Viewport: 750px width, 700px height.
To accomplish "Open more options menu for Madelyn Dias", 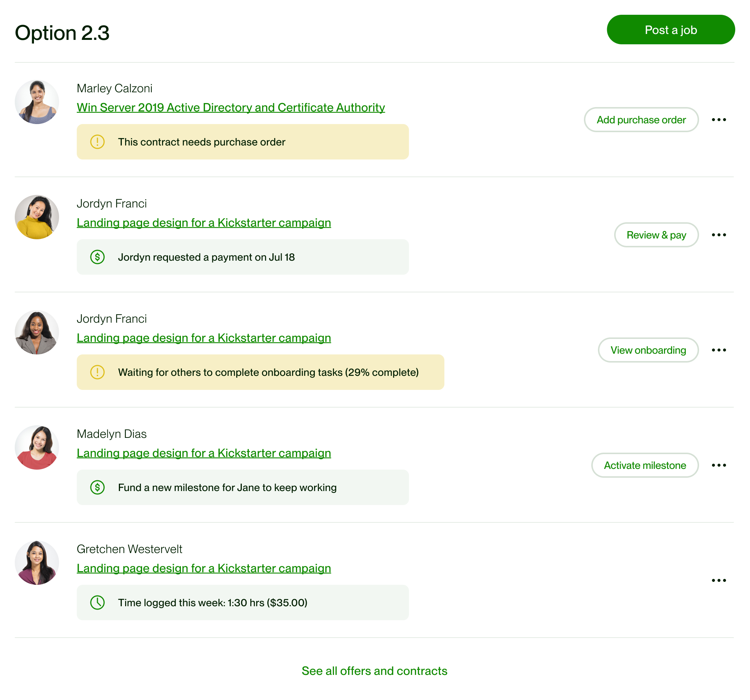I will [718, 465].
